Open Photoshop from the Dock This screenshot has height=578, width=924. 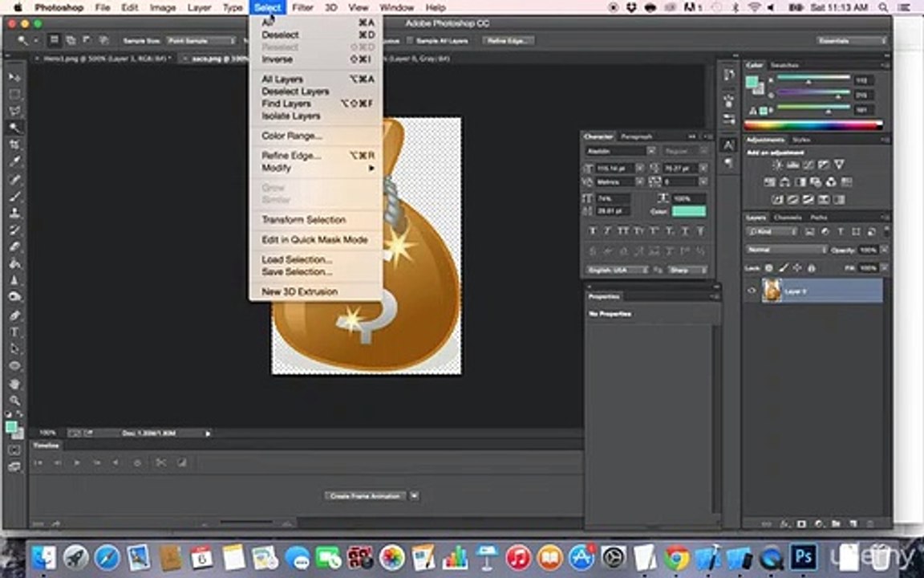tap(804, 556)
